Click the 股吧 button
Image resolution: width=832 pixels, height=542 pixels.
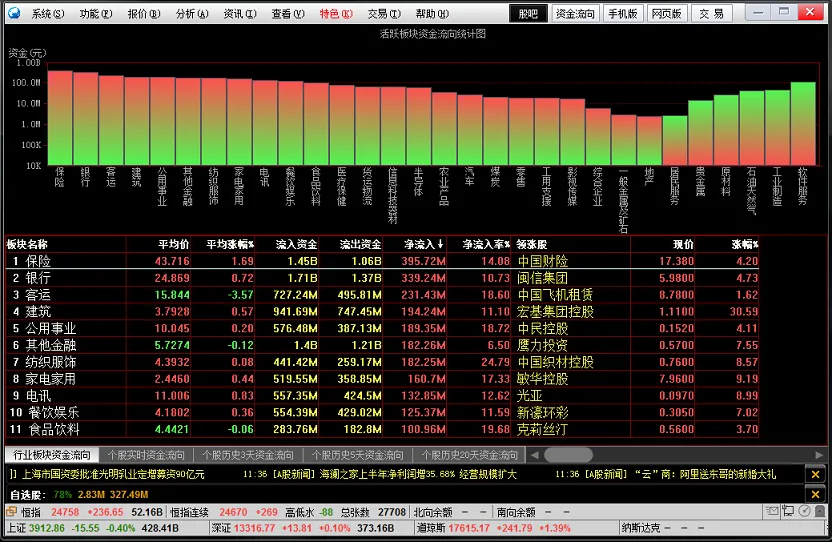[x=528, y=14]
